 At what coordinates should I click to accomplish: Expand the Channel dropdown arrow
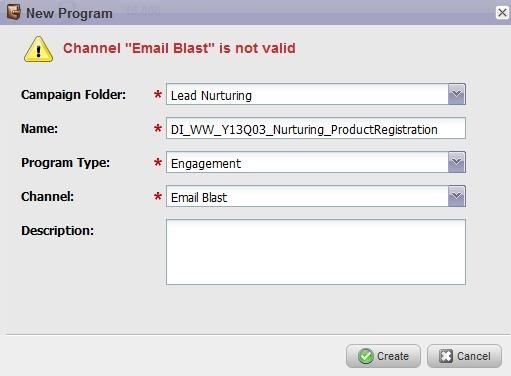(x=456, y=196)
